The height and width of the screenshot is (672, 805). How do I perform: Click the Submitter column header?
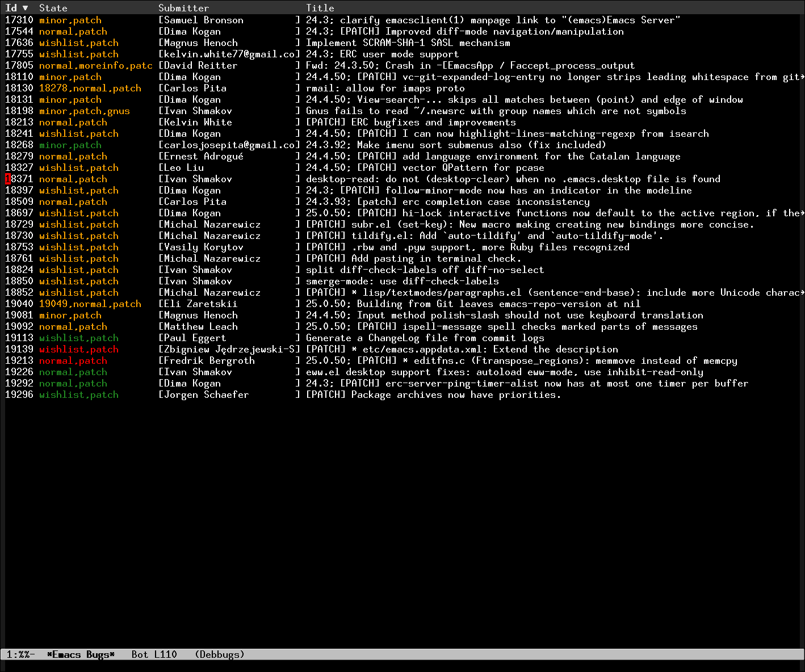coord(184,8)
